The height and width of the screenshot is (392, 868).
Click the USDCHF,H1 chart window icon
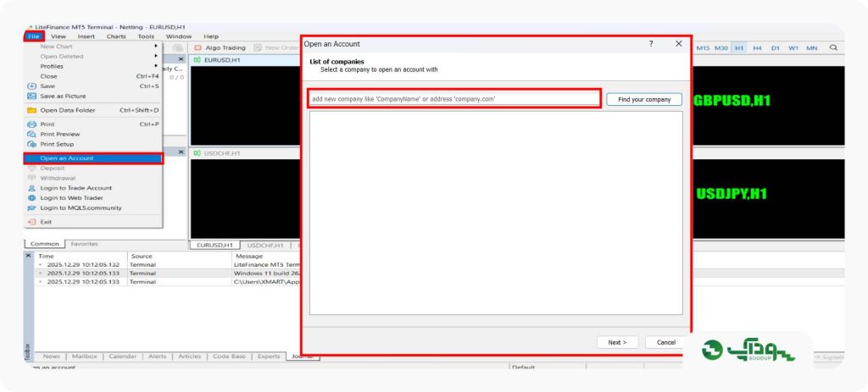coord(197,153)
